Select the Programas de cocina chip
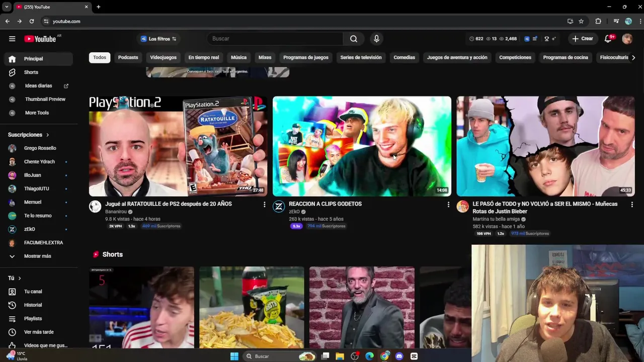This screenshot has width=644, height=362. click(x=566, y=57)
